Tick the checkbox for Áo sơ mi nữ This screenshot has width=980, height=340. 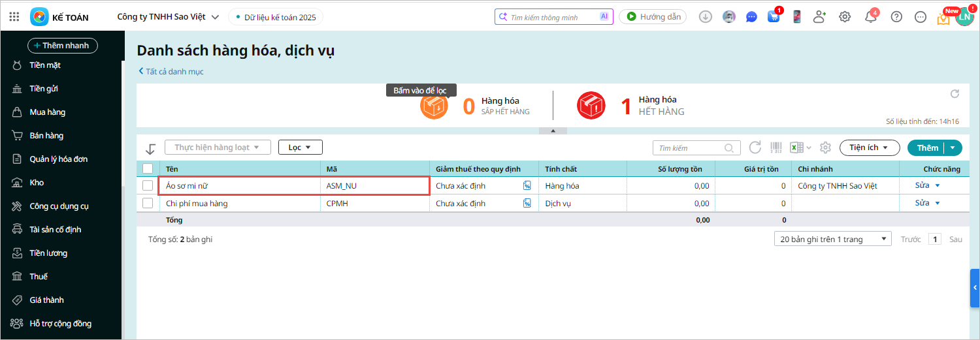148,185
